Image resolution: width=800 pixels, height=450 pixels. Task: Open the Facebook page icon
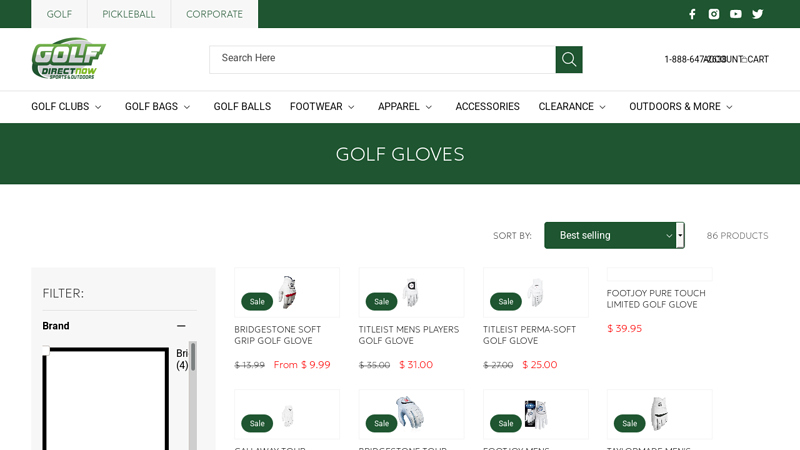click(692, 14)
